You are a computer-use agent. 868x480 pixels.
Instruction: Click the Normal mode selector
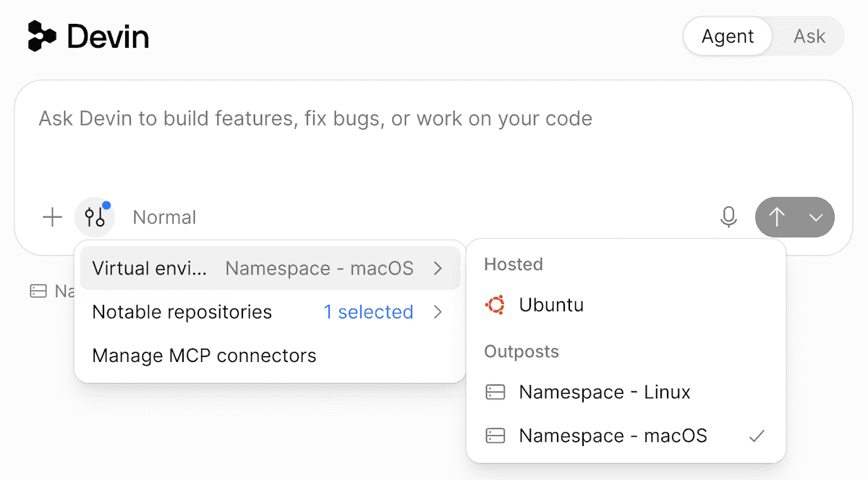coord(164,217)
